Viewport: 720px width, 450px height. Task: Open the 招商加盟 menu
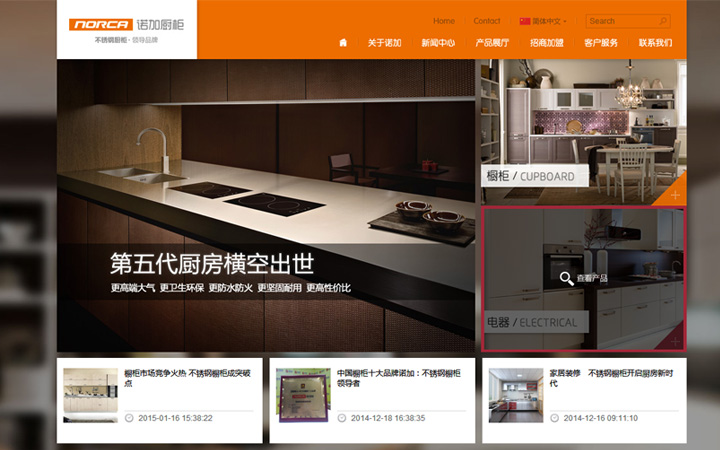546,43
